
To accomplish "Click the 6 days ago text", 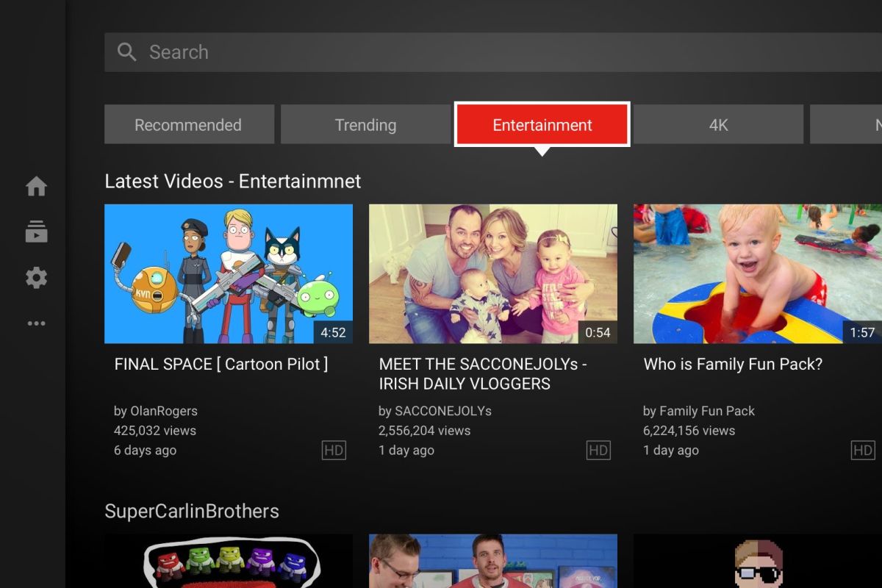I will 145,451.
